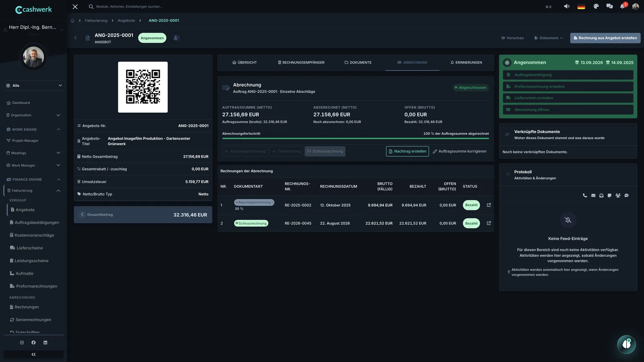Image resolution: width=644 pixels, height=362 pixels.
Task: Click the assign user icon next to Angenommen badge
Action: point(176,38)
